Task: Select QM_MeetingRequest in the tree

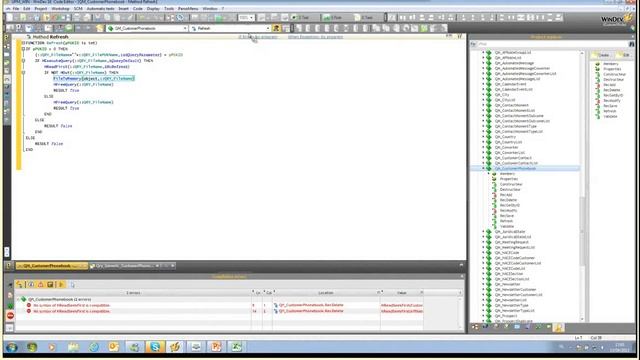Action: pyautogui.click(x=511, y=242)
